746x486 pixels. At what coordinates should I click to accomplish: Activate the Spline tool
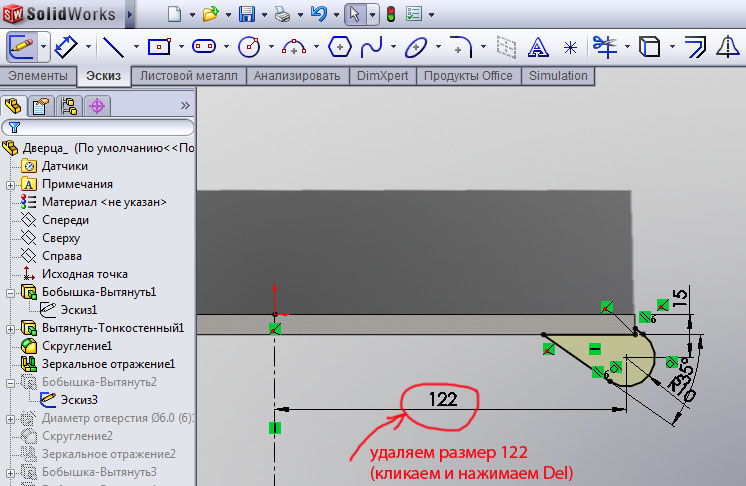tap(372, 46)
